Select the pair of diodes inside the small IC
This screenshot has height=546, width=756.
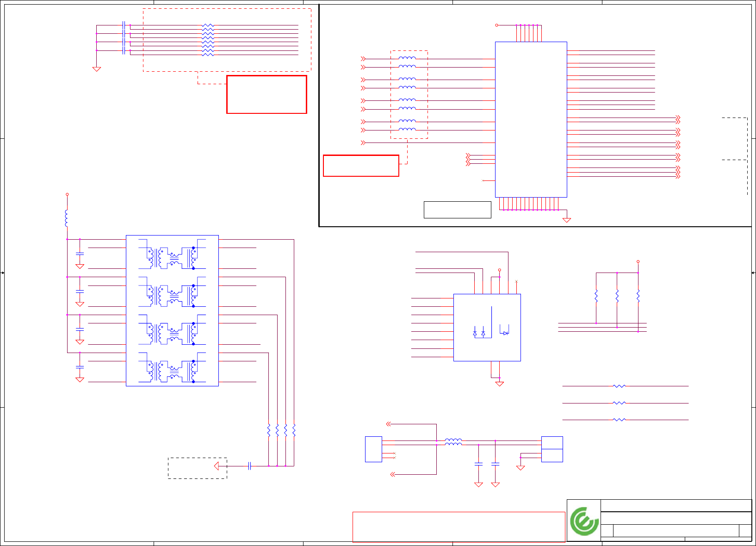479,332
